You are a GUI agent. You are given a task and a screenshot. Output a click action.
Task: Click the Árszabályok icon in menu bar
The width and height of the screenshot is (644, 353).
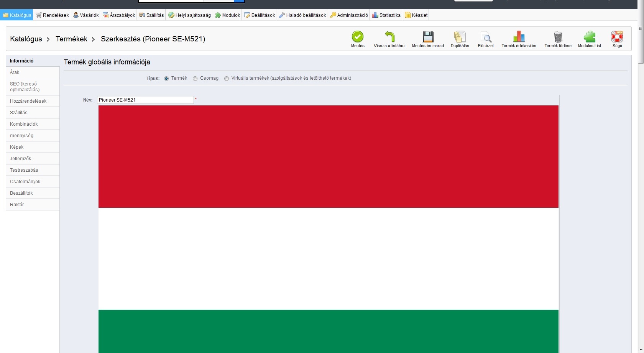(x=106, y=15)
